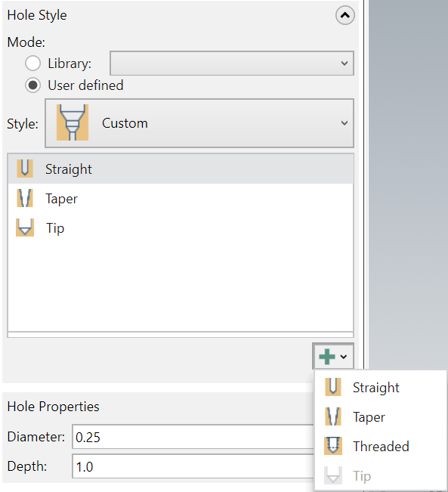Open the add segment dropdown arrow
The height and width of the screenshot is (492, 448).
[344, 357]
